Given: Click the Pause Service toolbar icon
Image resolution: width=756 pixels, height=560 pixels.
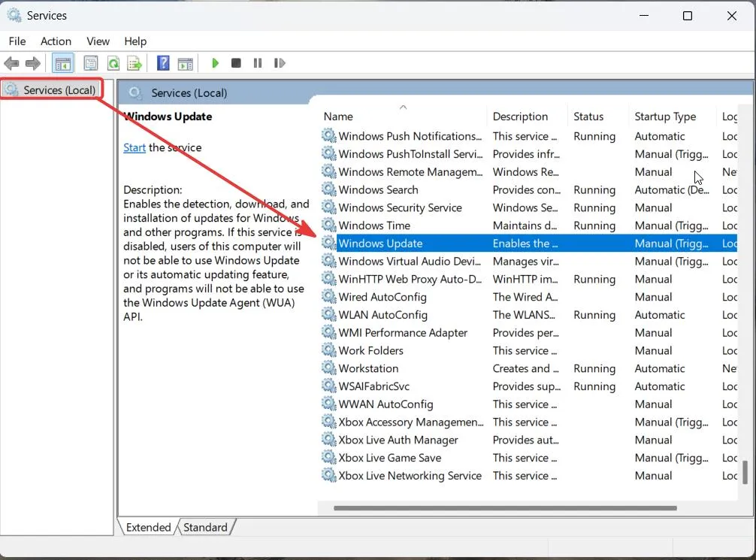Looking at the screenshot, I should click(x=258, y=63).
